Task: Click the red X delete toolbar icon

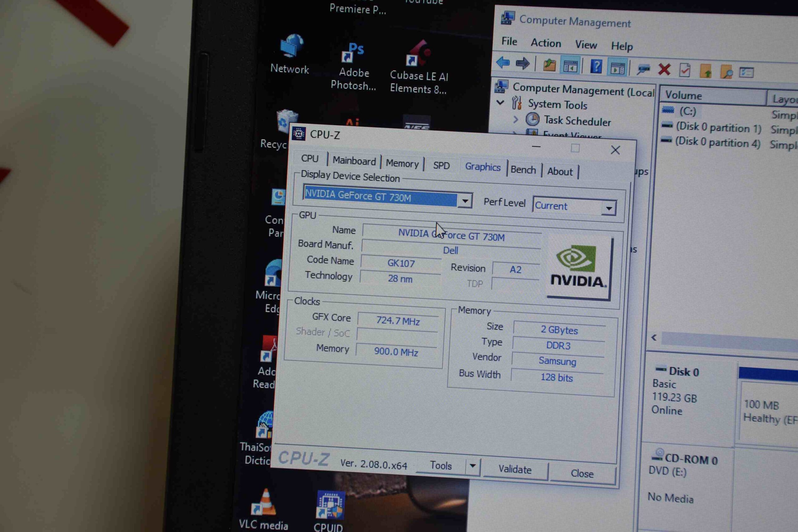Action: point(664,69)
